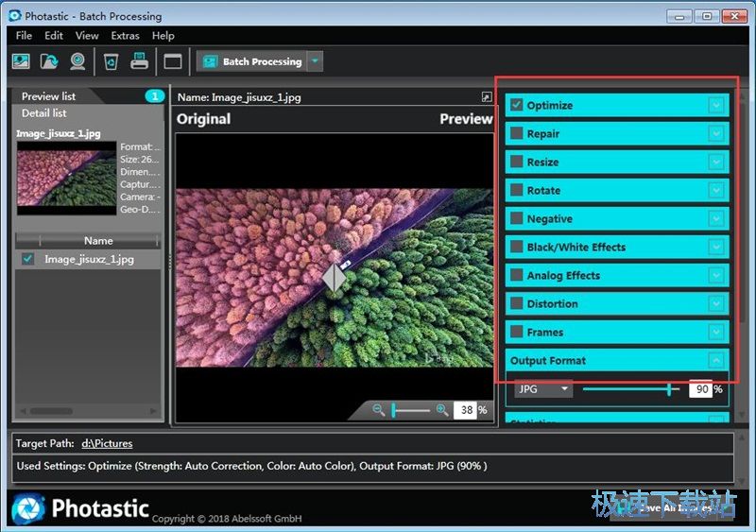The height and width of the screenshot is (532, 756).
Task: Click the open image toolbar icon
Action: coord(21,61)
